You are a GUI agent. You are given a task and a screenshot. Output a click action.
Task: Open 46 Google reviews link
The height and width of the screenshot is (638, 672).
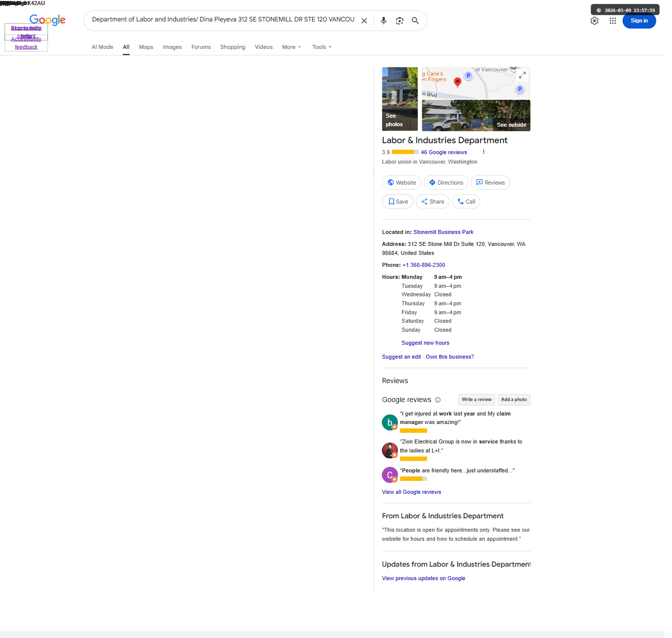pyautogui.click(x=444, y=153)
